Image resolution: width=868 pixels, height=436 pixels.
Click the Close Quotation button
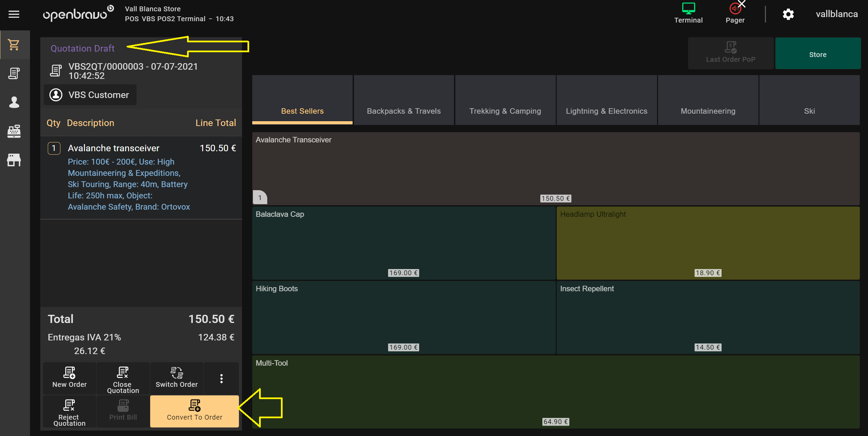pyautogui.click(x=123, y=378)
